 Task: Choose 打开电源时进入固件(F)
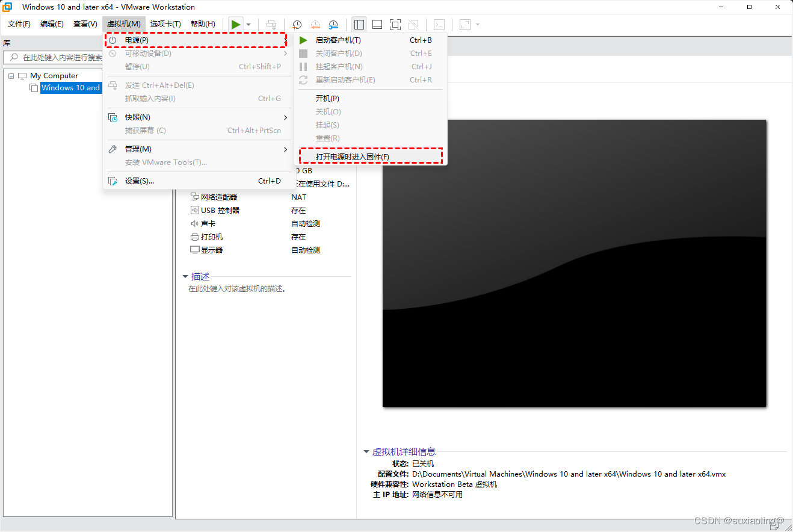(371, 156)
